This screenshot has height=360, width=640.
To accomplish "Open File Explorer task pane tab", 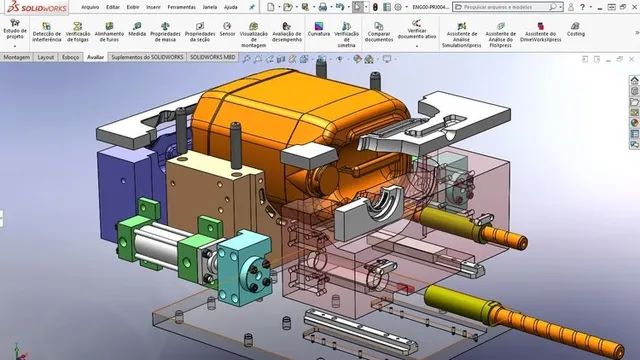I will pos(634,102).
